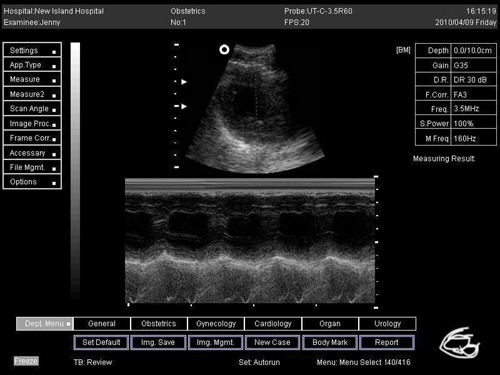The image size is (500, 375).
Task: Expand the Scan Angle menu
Action: 32,109
